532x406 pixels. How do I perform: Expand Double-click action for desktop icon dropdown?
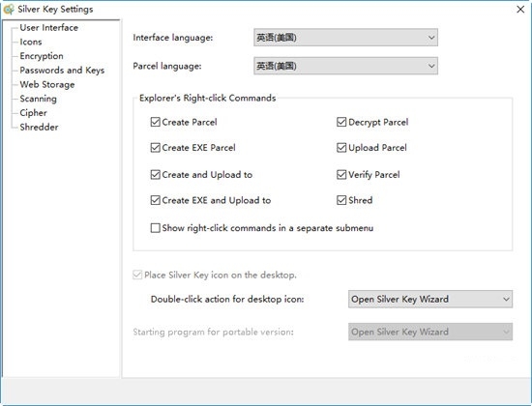click(430, 299)
